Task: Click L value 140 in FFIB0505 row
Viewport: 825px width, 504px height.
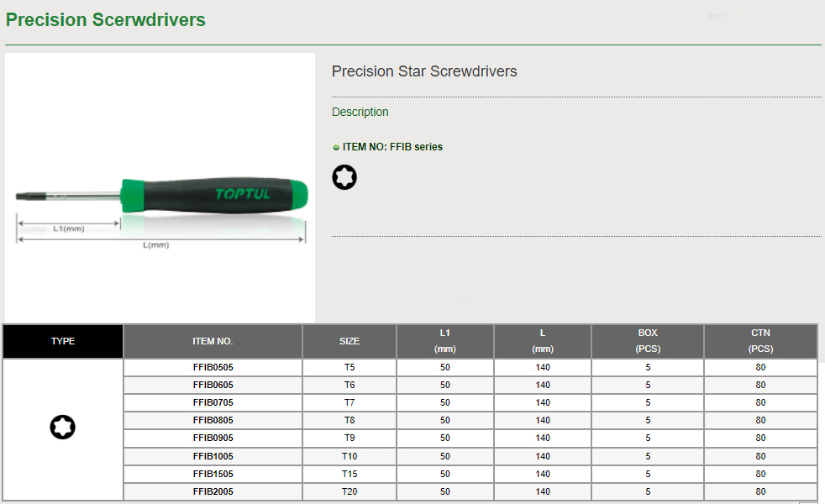Action: tap(543, 367)
